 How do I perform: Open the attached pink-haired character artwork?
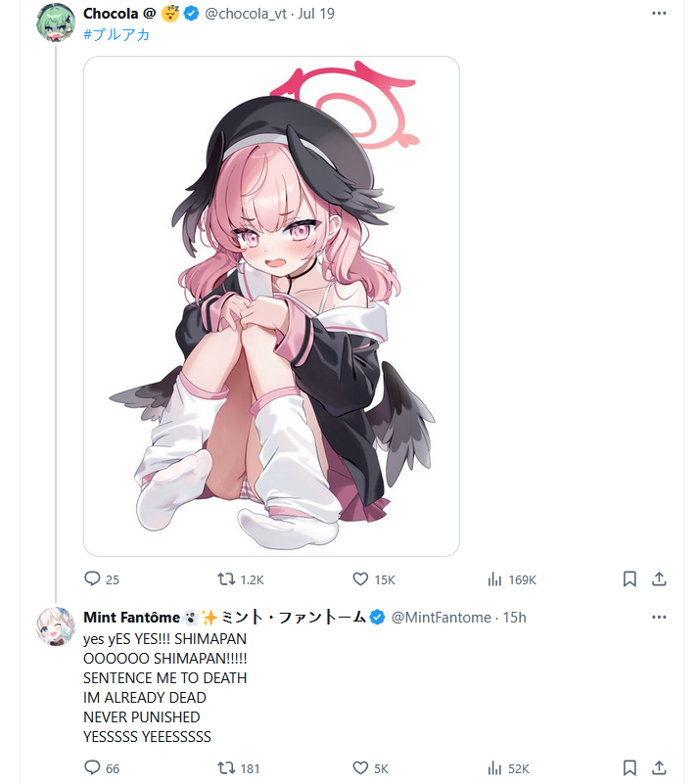coord(271,306)
